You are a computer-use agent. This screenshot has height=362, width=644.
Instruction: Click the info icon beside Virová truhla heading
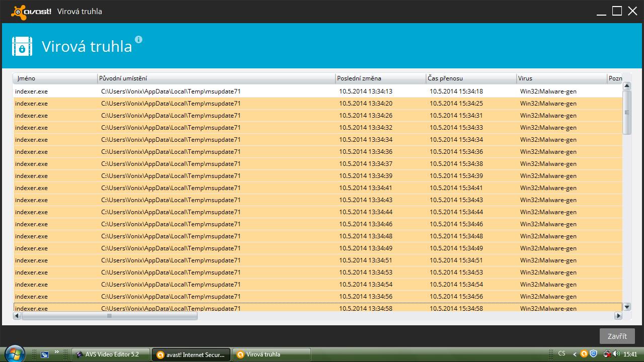coord(139,40)
